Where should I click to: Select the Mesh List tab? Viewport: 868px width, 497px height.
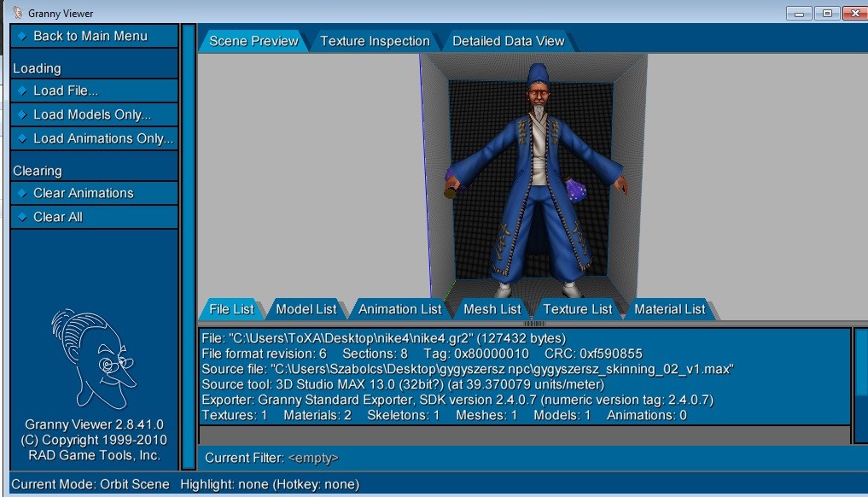point(492,309)
